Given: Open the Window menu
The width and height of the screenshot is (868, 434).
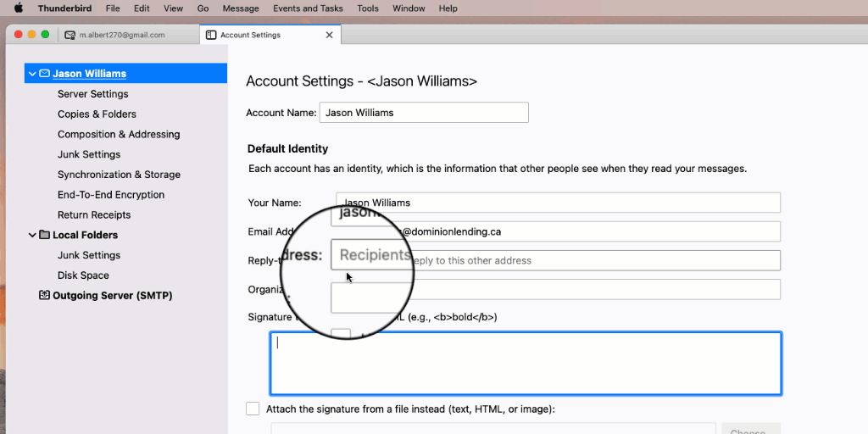Looking at the screenshot, I should pyautogui.click(x=409, y=8).
